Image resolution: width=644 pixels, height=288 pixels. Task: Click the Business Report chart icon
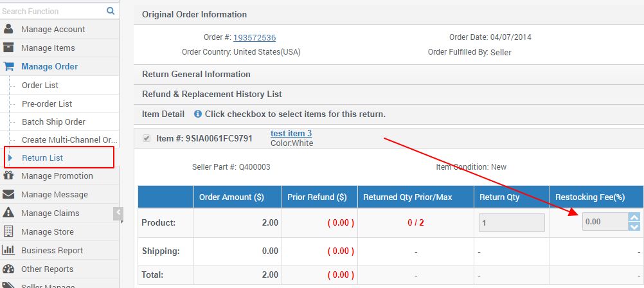coord(8,250)
